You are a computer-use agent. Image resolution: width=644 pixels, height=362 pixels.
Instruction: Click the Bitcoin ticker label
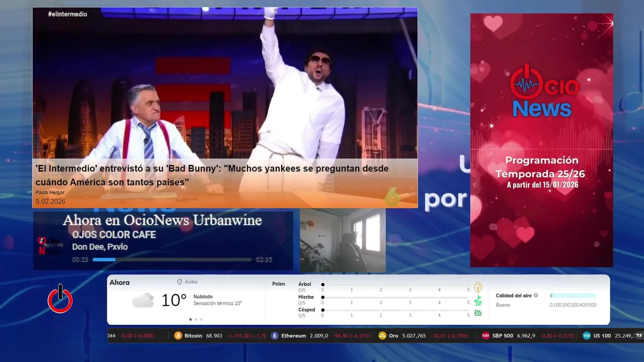click(193, 336)
